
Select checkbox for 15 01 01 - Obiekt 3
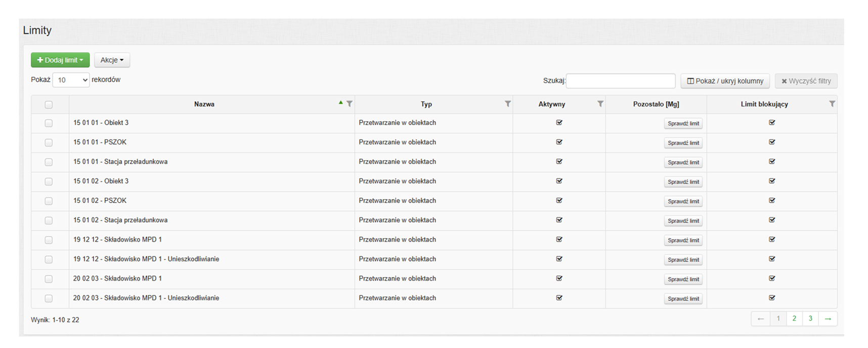coord(49,123)
